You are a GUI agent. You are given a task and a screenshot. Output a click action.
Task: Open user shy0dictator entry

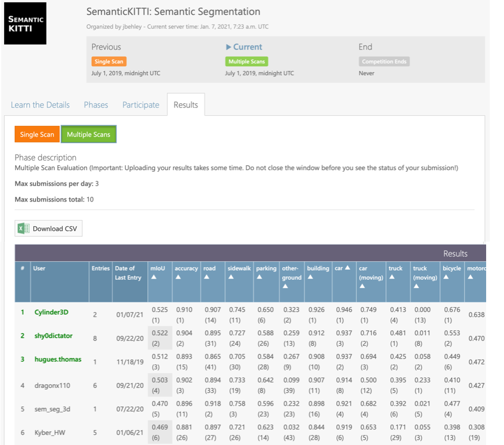(53, 336)
